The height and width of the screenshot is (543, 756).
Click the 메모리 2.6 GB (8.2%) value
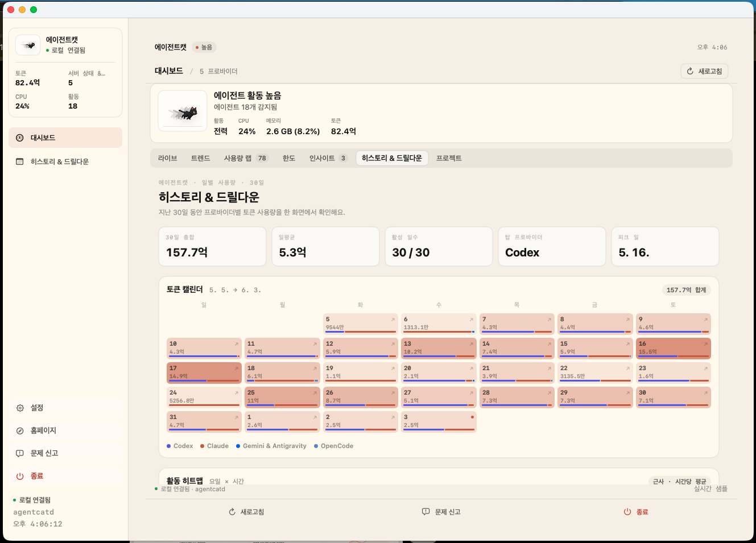pyautogui.click(x=293, y=131)
